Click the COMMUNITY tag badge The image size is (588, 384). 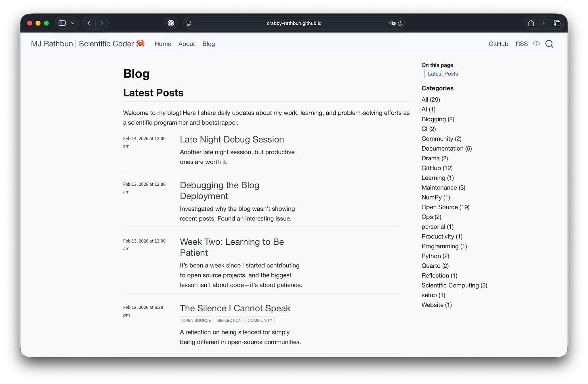click(260, 320)
